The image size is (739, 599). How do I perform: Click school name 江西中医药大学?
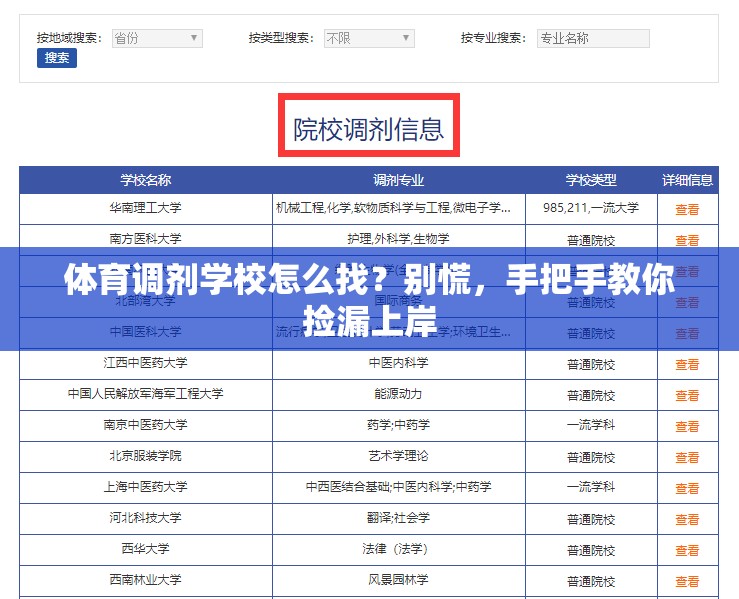tap(146, 363)
